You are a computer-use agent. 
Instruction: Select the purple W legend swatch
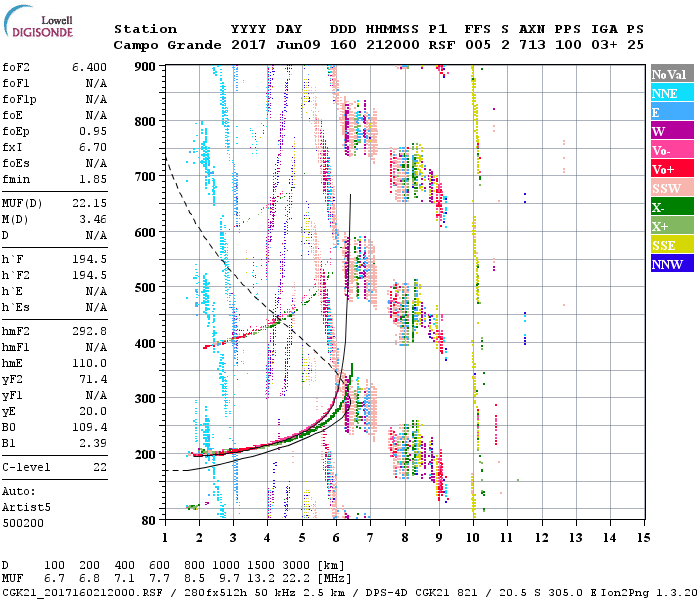pos(670,131)
